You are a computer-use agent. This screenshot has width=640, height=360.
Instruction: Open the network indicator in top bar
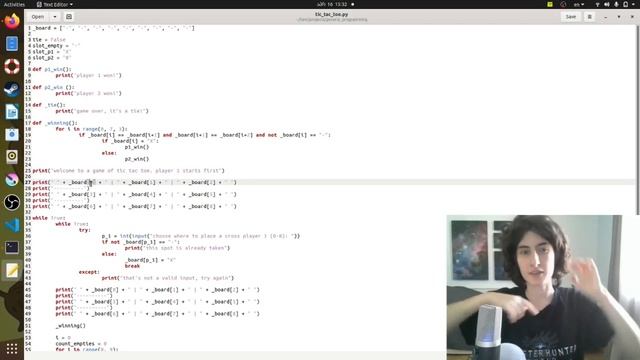click(598, 4)
